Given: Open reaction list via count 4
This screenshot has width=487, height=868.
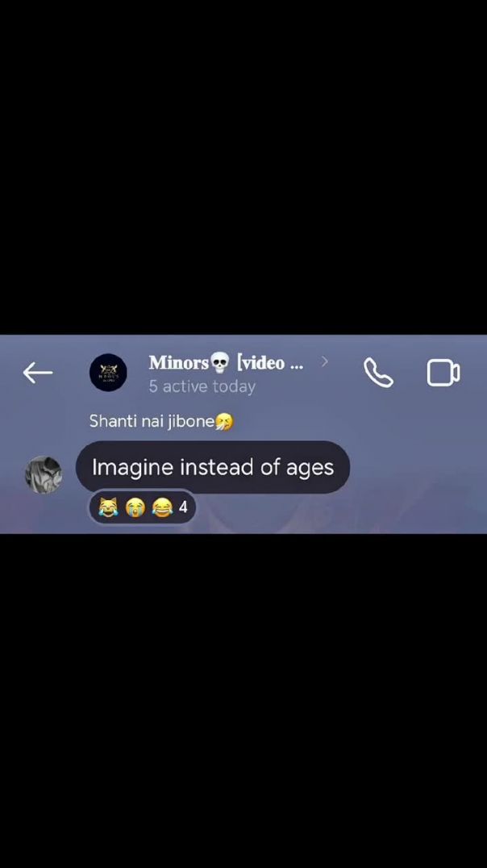Looking at the screenshot, I should point(183,507).
